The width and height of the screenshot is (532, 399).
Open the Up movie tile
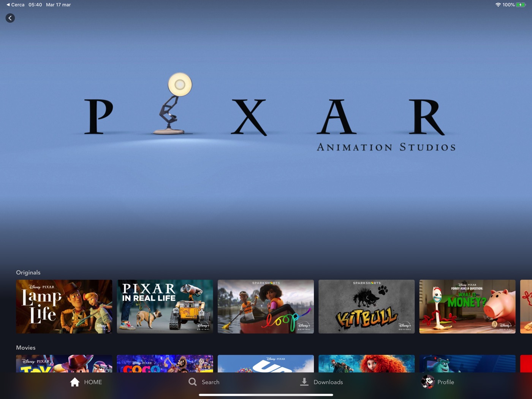pos(266,364)
